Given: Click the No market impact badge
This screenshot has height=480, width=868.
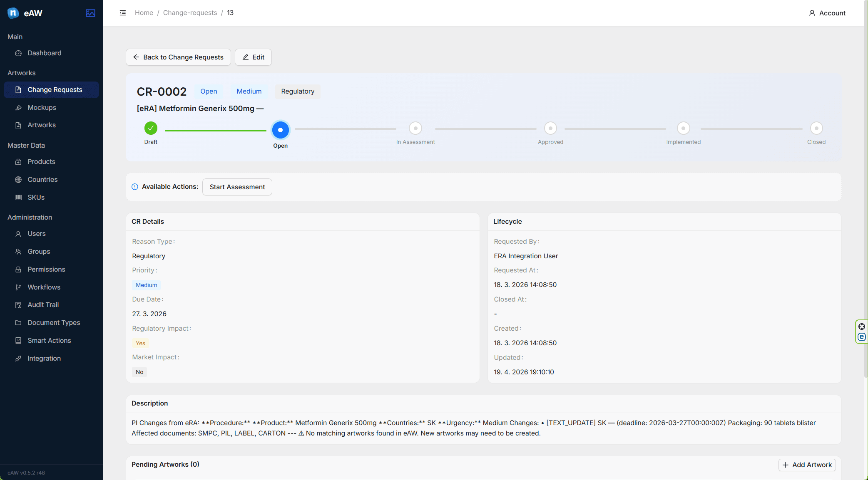Looking at the screenshot, I should 139,372.
